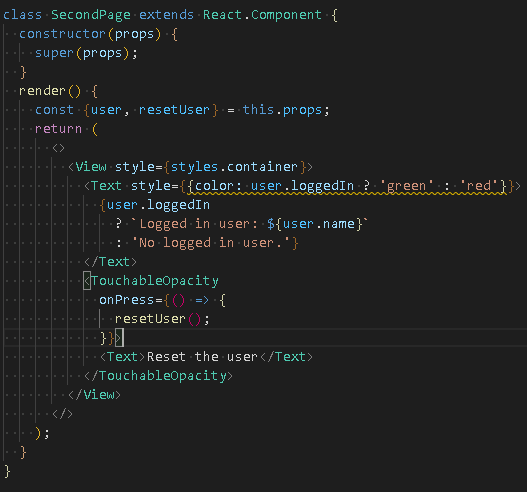This screenshot has width=527, height=492.
Task: Click 'extends' keyword in class declaration
Action: tap(166, 15)
